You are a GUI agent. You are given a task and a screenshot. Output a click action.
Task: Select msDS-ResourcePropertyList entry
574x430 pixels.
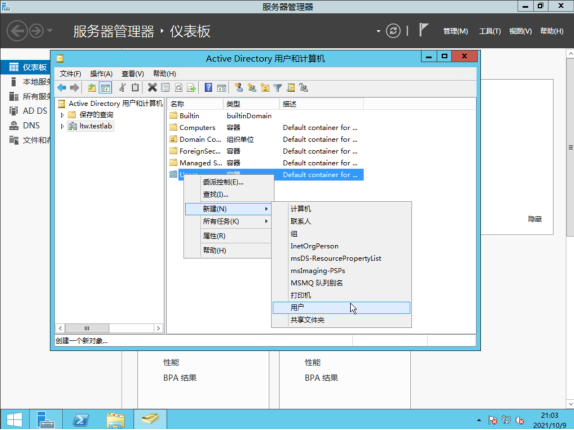[341, 258]
